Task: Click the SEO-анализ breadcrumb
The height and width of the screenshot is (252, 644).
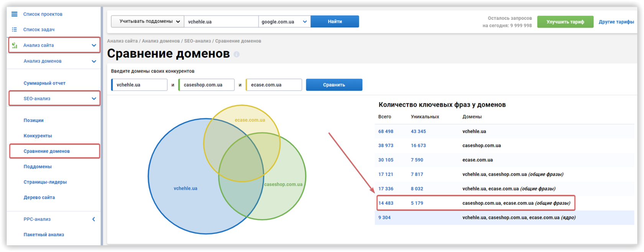Action: [197, 41]
